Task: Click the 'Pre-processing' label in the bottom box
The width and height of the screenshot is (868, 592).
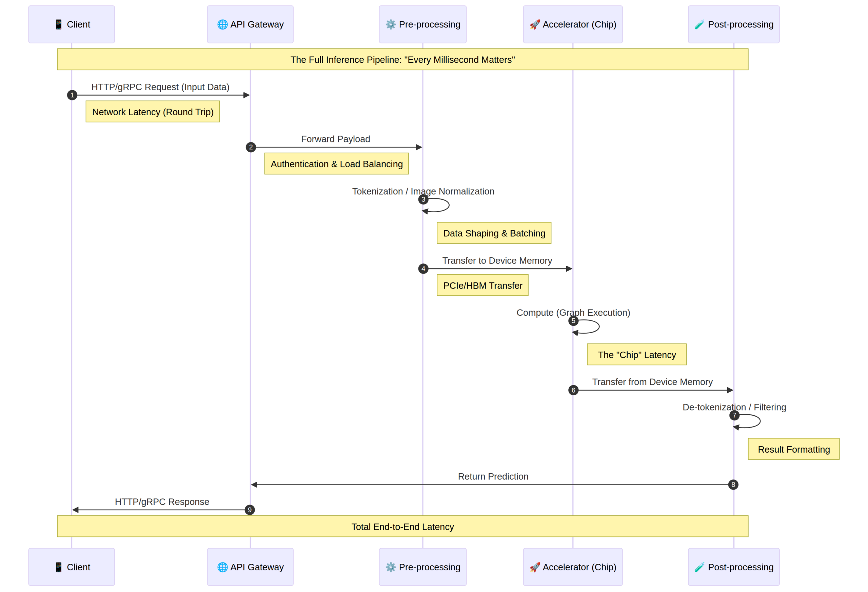Action: pos(430,567)
